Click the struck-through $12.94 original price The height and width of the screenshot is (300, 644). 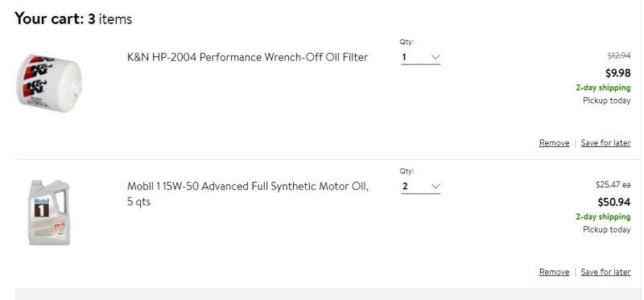(x=619, y=55)
